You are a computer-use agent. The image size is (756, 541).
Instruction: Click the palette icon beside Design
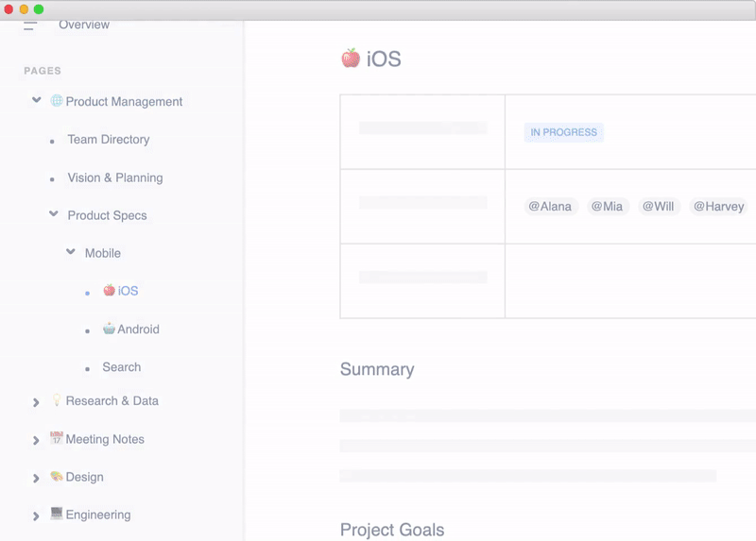(57, 476)
